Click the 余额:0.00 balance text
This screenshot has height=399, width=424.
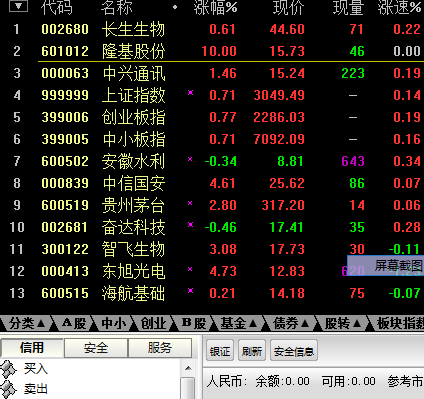(283, 381)
